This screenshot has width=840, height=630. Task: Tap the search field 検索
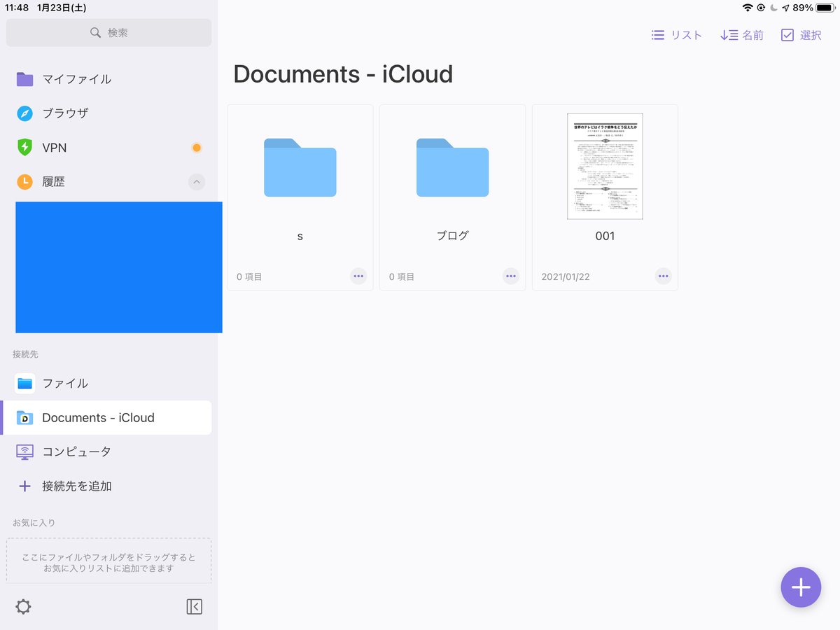point(108,33)
